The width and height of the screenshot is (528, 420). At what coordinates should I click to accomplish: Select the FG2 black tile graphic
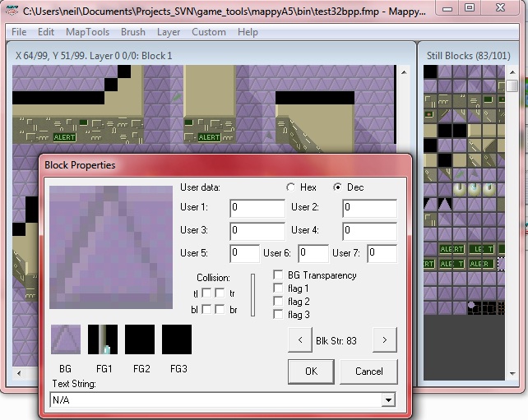140,339
